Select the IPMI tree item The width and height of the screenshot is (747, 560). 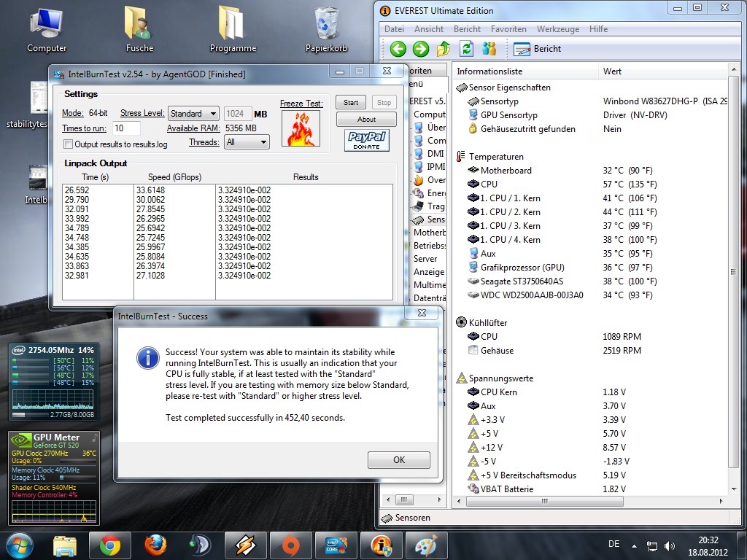click(x=430, y=167)
